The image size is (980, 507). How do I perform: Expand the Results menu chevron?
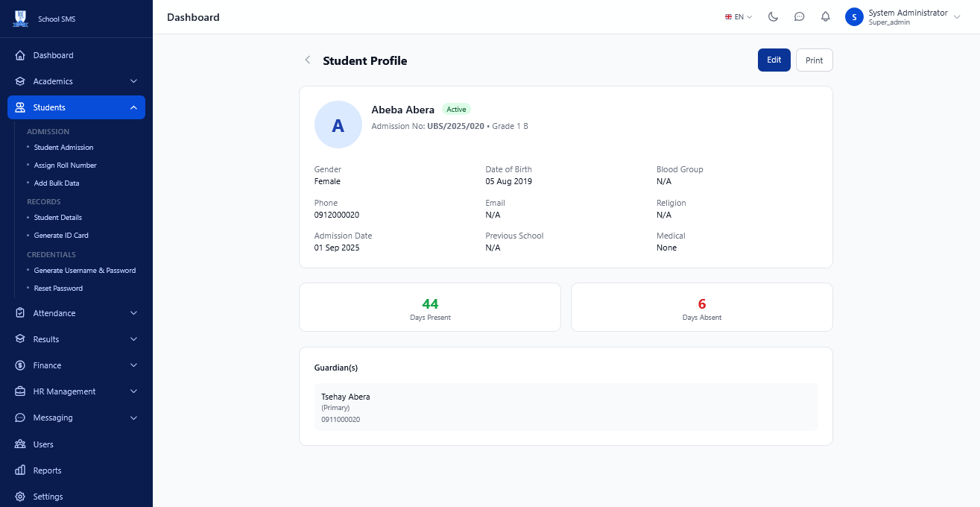pyautogui.click(x=133, y=339)
